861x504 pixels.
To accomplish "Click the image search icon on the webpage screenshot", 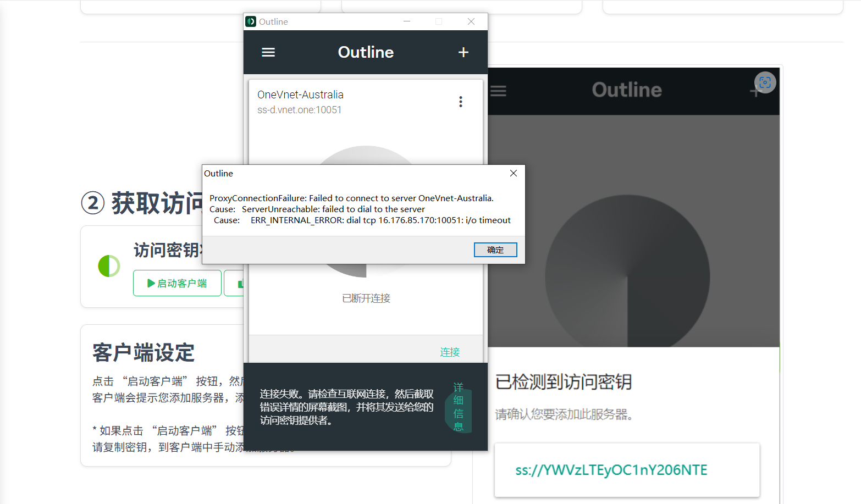I will point(765,82).
